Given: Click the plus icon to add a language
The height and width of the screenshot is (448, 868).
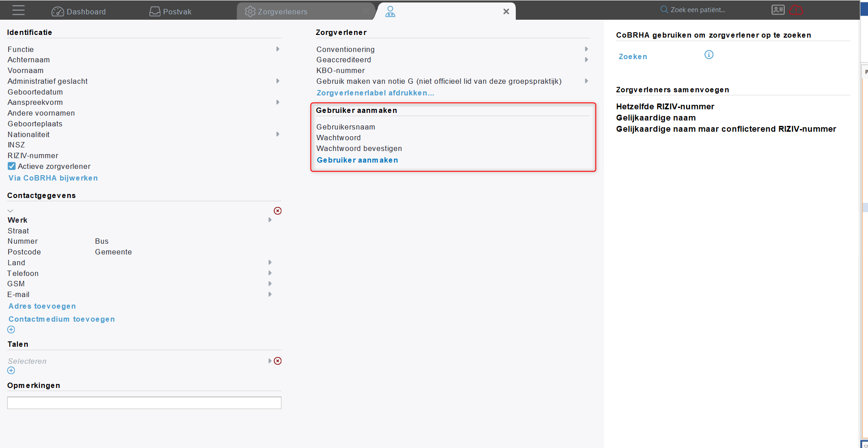Looking at the screenshot, I should 11,370.
